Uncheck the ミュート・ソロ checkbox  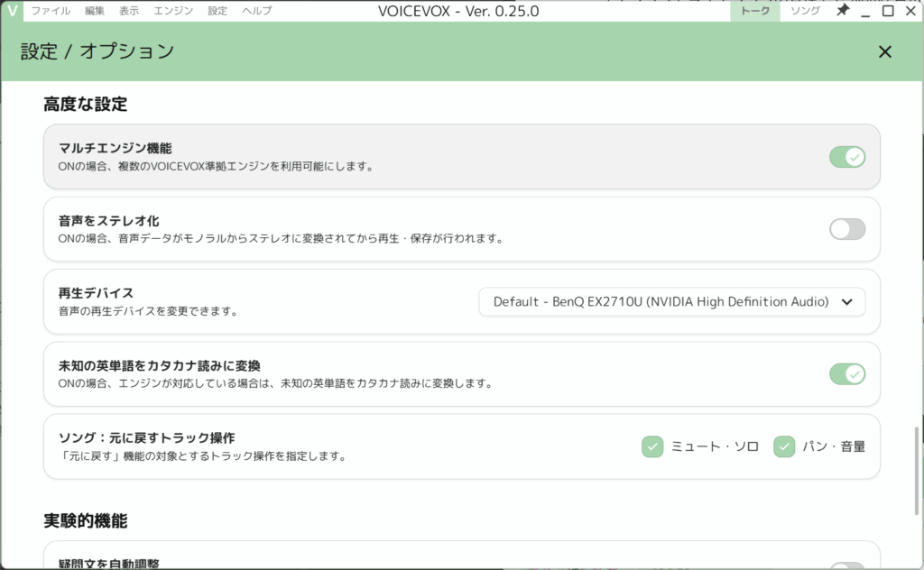tap(652, 446)
